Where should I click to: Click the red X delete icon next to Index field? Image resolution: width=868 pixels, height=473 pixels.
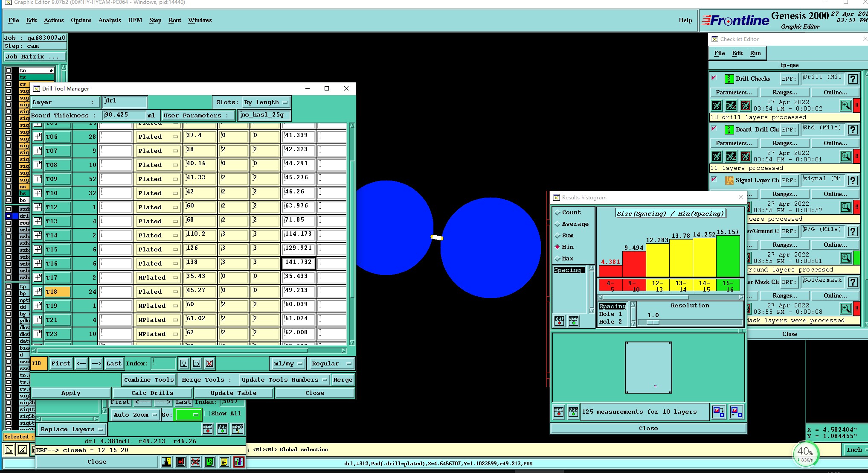209,363
